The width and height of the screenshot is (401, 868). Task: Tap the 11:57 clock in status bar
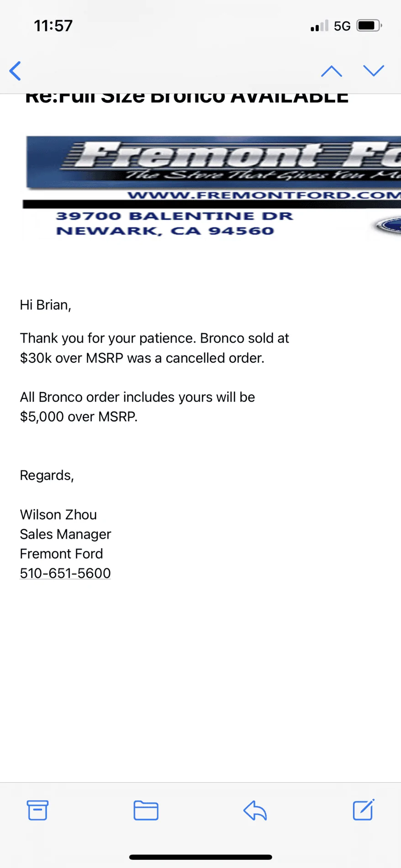pos(53,26)
